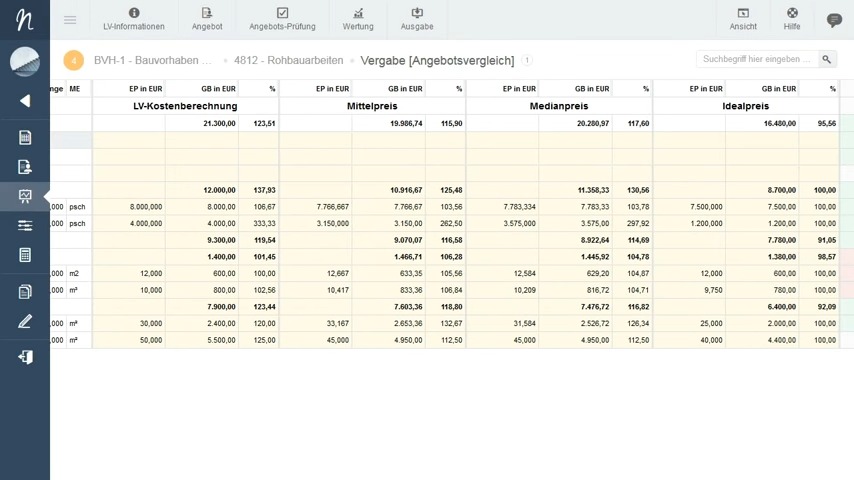Collapse sidebar with the left arrow

click(x=25, y=101)
